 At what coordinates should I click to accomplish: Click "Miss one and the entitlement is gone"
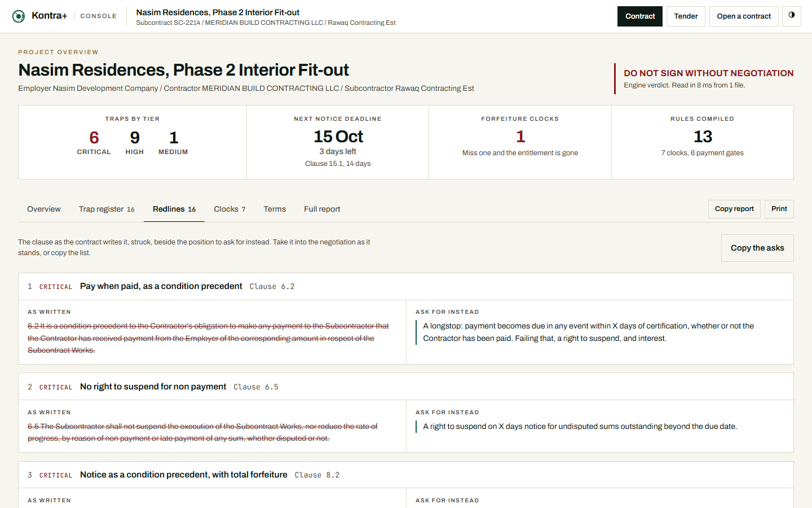[520, 153]
